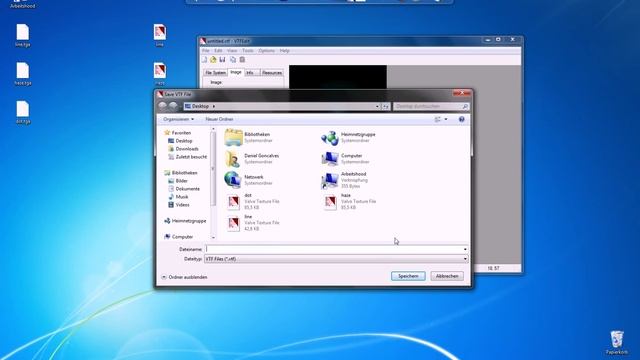The width and height of the screenshot is (640, 360).
Task: Switch to Info tab in VTFEdit
Action: pos(251,73)
